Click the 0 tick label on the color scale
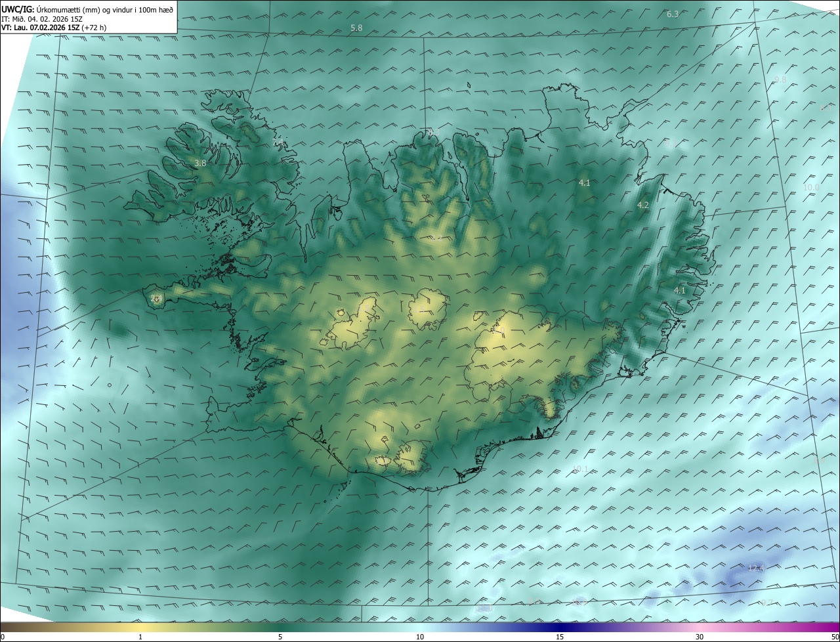Image resolution: width=840 pixels, height=642 pixels. click(3, 637)
